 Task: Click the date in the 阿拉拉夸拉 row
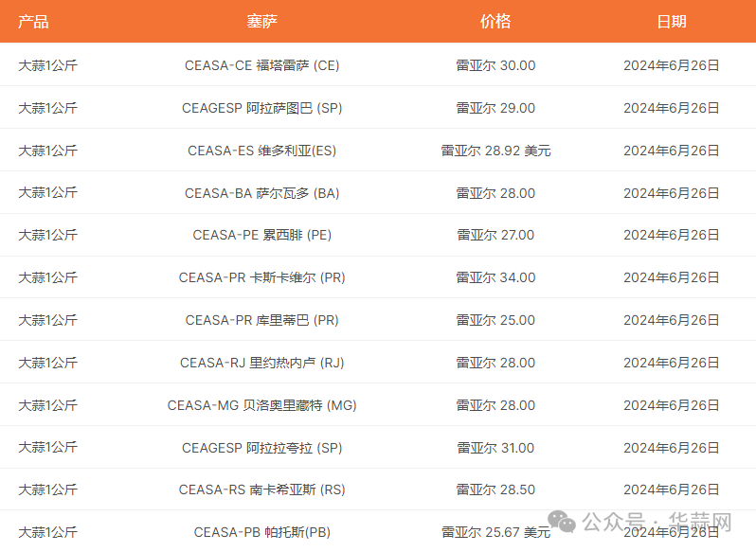[x=671, y=448]
